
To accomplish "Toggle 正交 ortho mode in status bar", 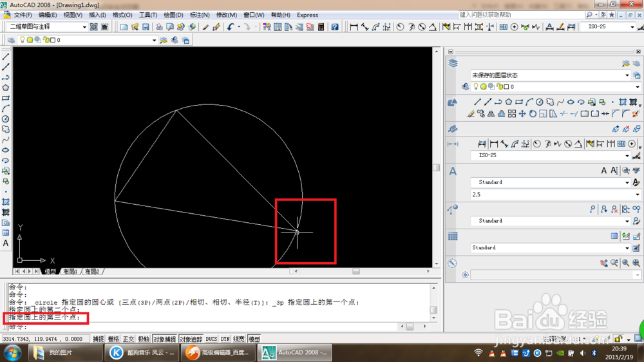I will (x=129, y=339).
